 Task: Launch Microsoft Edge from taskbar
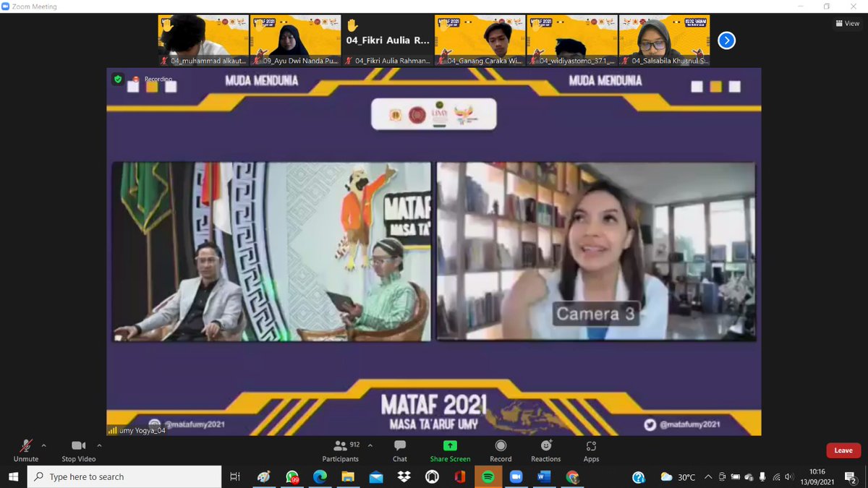tap(320, 477)
